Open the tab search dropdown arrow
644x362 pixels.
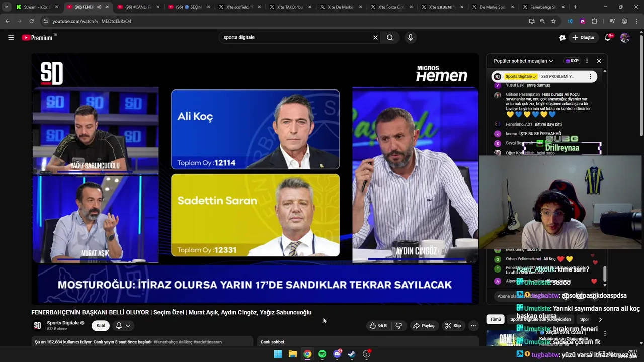click(7, 7)
